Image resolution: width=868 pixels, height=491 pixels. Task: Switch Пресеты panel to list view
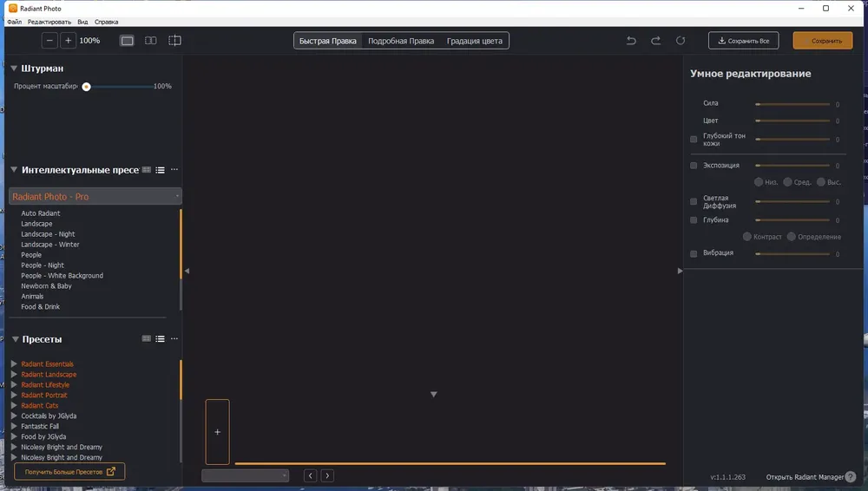click(160, 339)
